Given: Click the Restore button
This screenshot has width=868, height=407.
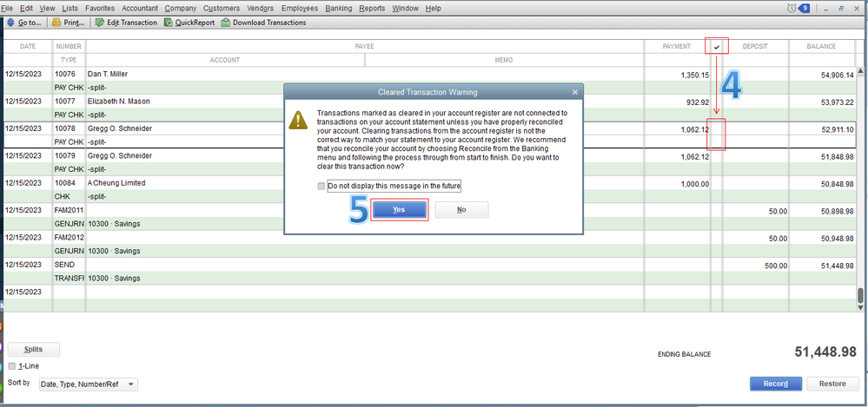Looking at the screenshot, I should (832, 384).
